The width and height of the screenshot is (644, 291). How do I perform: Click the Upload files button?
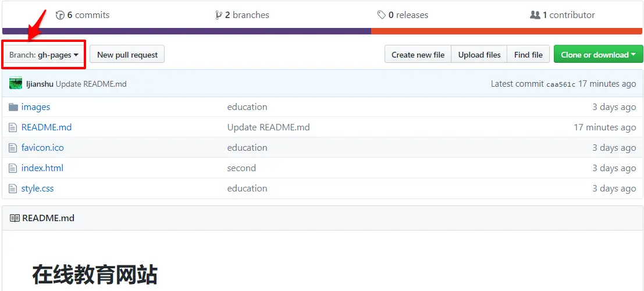click(479, 54)
